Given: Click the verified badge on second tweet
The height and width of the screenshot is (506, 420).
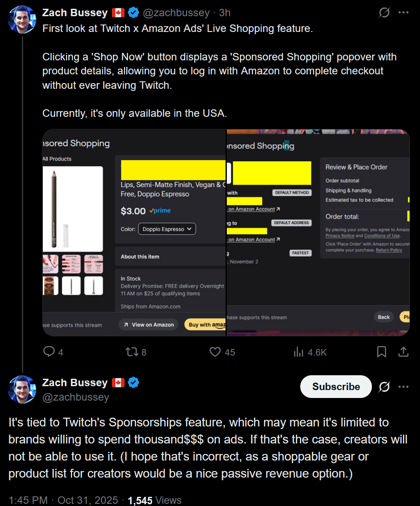Looking at the screenshot, I should 134,383.
